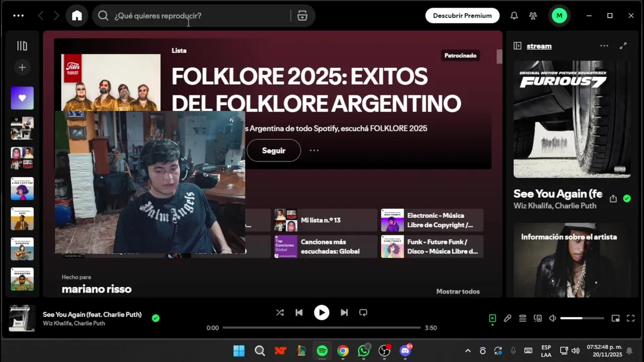Click Descubrir Premium button

tap(462, 16)
